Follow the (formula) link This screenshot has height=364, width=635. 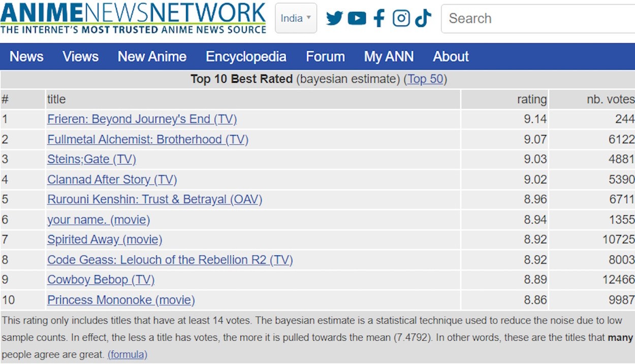[x=128, y=354]
